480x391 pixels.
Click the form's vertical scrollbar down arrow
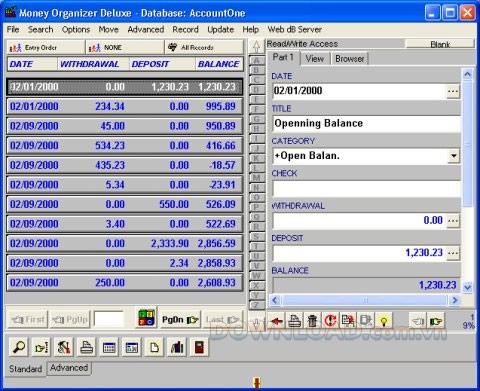tap(467, 287)
